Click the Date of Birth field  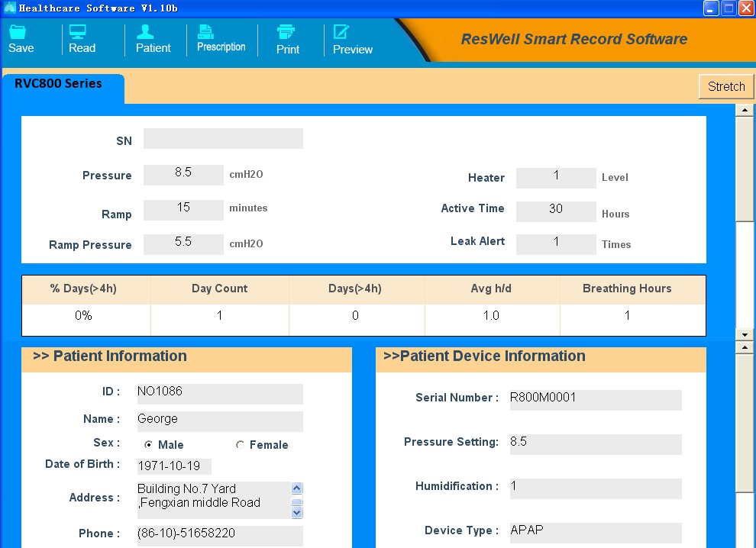(174, 466)
